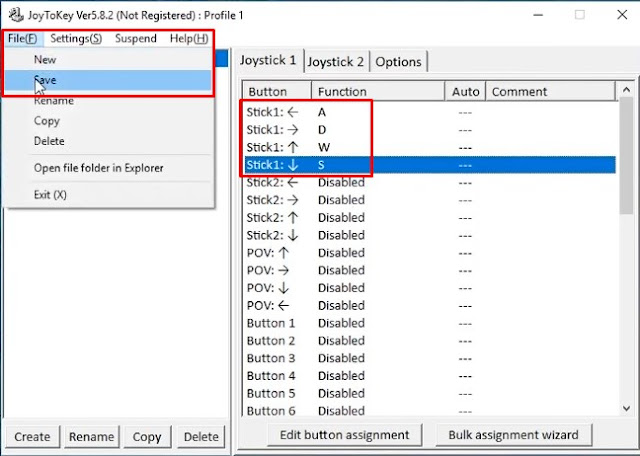Open the Settings(S) menu
Screen dimensions: 640x456
[76, 38]
